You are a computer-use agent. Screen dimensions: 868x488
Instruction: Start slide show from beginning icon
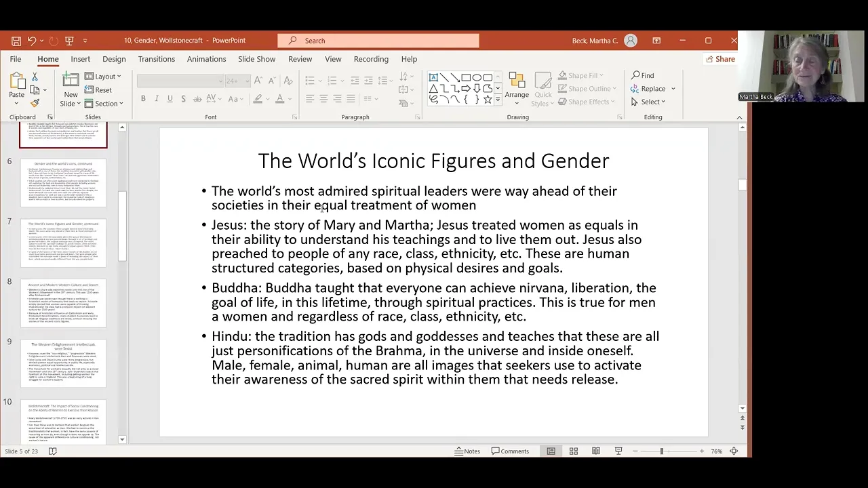click(69, 41)
